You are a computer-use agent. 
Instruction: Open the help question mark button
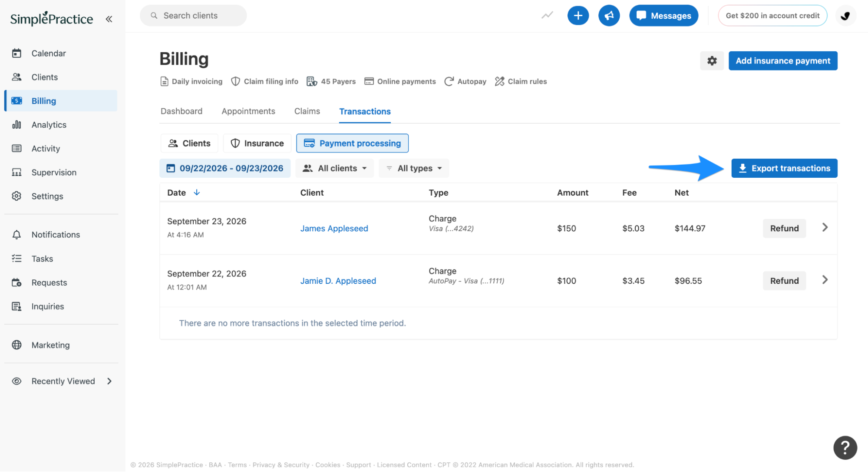[x=845, y=448]
